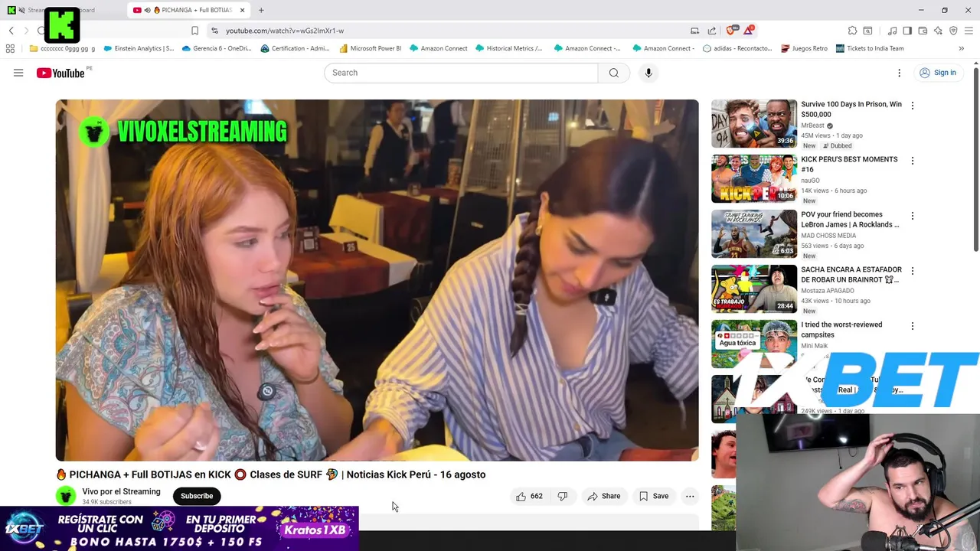Click the Share button under the video
Screen dimensions: 980x551
tap(604, 496)
